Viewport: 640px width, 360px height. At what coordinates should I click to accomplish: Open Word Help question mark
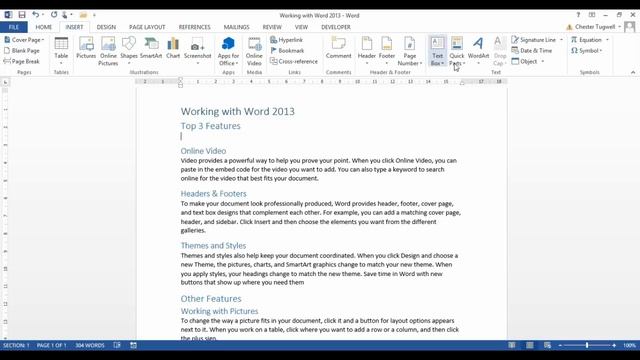pyautogui.click(x=578, y=15)
